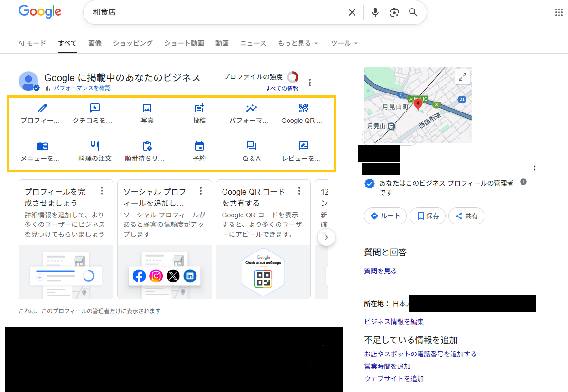568x392 pixels.
Task: Open the ビジネス情報を編集 link
Action: click(394, 321)
